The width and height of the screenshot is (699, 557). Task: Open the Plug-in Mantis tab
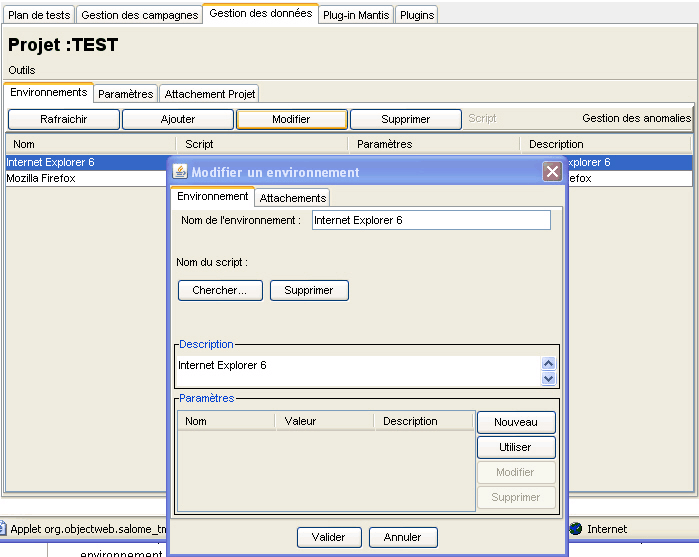(x=356, y=15)
